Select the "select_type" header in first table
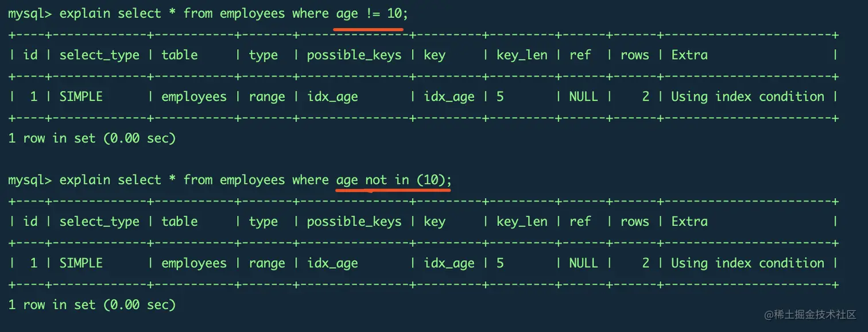The image size is (868, 332). (x=99, y=55)
